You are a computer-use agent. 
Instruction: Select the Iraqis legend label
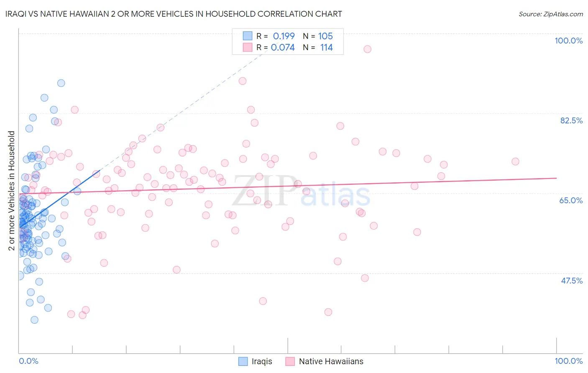(x=262, y=361)
